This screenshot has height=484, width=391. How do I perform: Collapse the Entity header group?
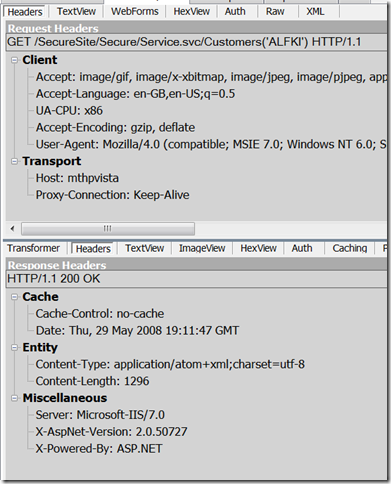[x=14, y=348]
